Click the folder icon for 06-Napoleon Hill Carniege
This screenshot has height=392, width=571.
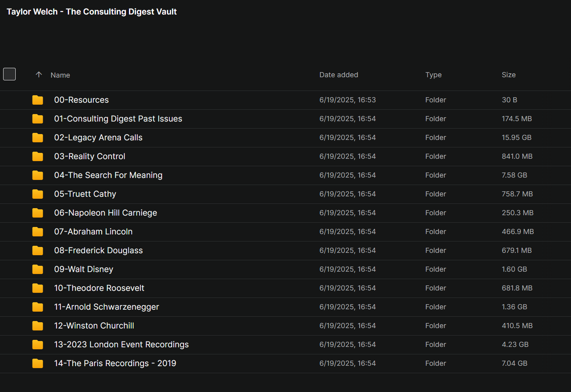pyautogui.click(x=38, y=213)
